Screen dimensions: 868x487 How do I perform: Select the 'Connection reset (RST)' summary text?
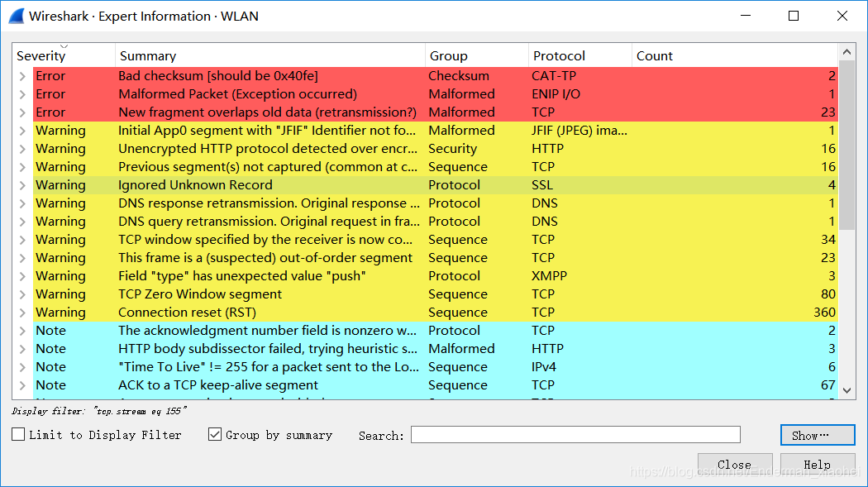click(x=187, y=313)
